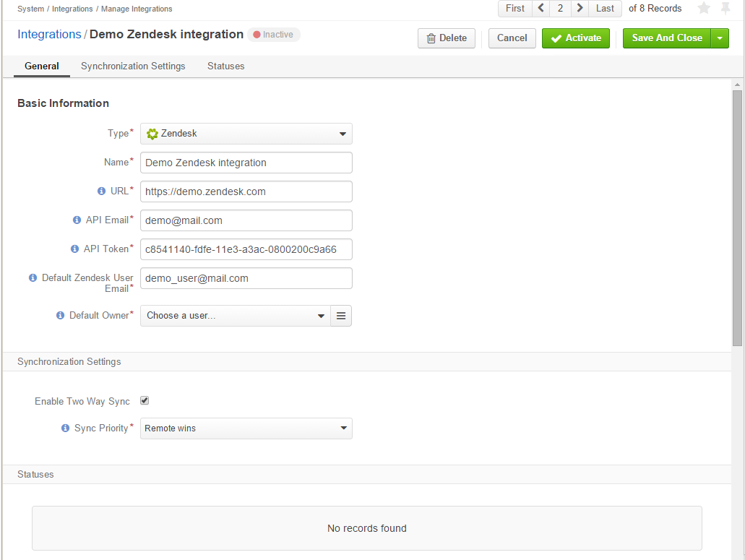Click 'No records found' message

coord(367,528)
